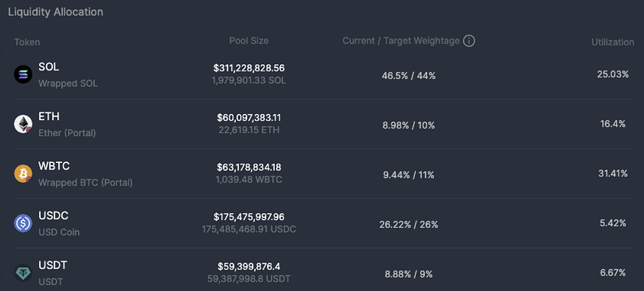This screenshot has width=644, height=291.
Task: Select the Wrapped BTC (Portal) label
Action: (86, 183)
